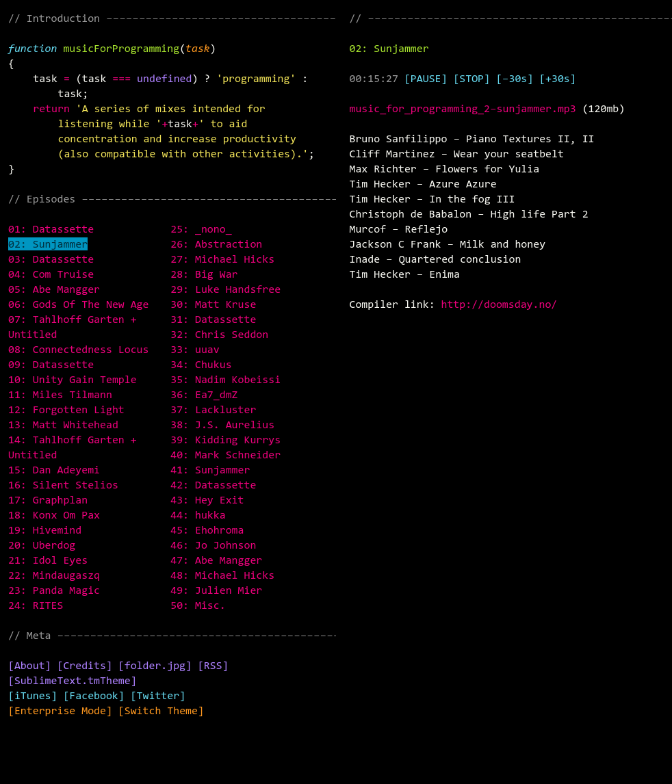Download music_for_programming_2-sunjammer.mp3
This screenshot has width=672, height=784.
click(463, 109)
